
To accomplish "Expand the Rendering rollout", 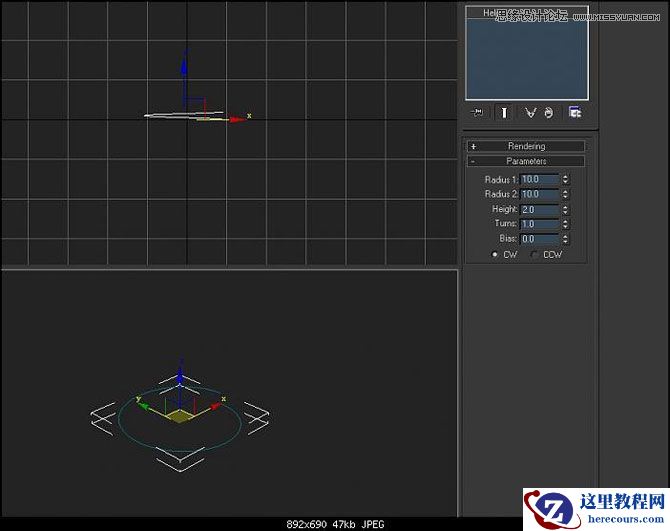I will 526,146.
